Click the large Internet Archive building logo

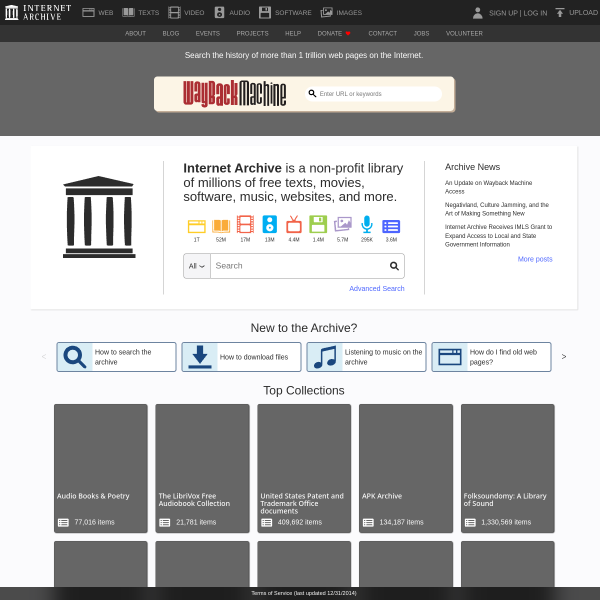click(x=99, y=217)
